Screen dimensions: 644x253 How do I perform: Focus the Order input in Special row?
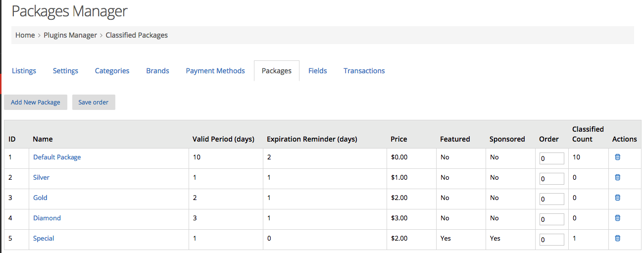551,240
